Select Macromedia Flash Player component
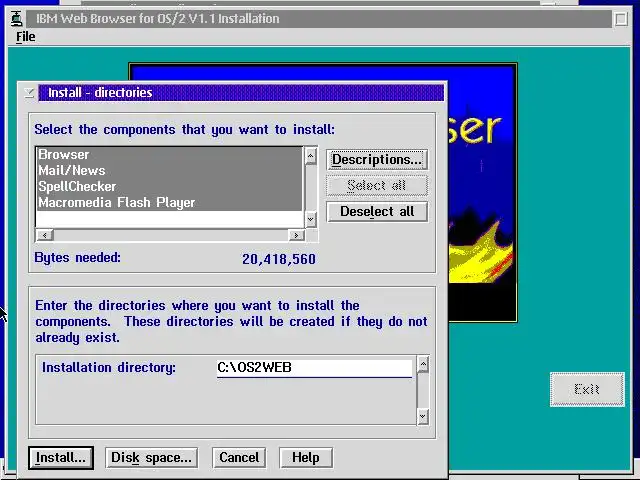This screenshot has width=640, height=480. point(169,202)
